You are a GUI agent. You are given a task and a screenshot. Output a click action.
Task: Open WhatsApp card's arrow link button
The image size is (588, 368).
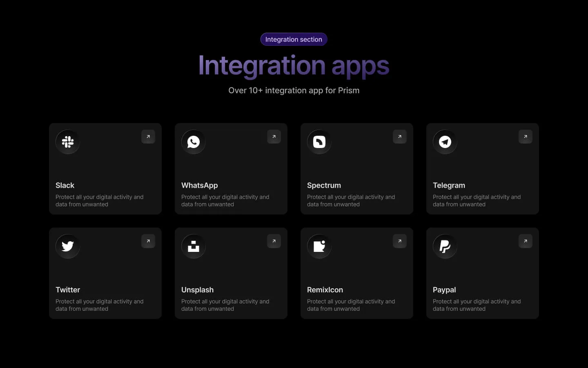click(274, 137)
